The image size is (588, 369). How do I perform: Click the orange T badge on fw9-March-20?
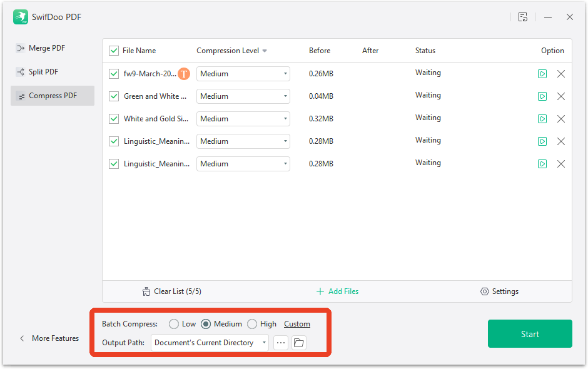(184, 74)
